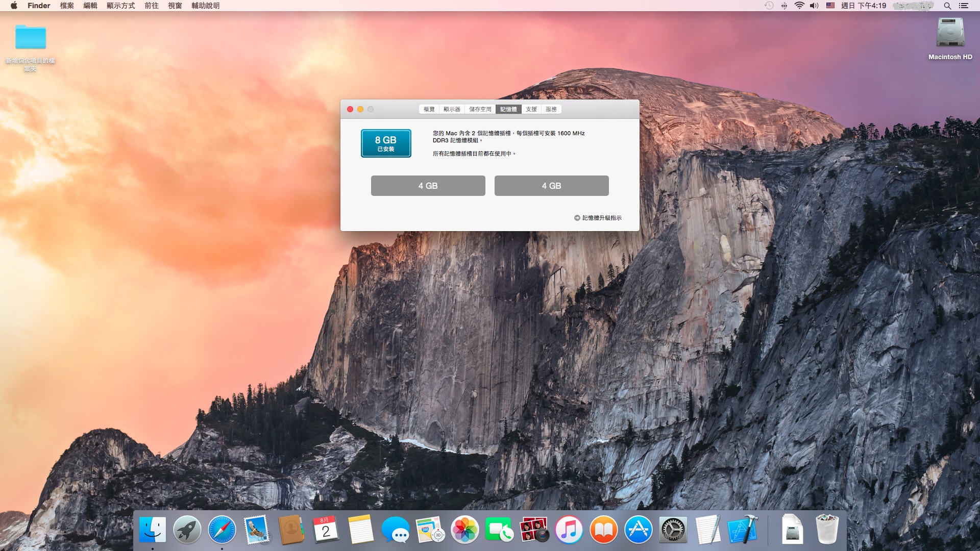Open Safari compass icon in Dock
The height and width of the screenshot is (551, 980).
point(222,530)
